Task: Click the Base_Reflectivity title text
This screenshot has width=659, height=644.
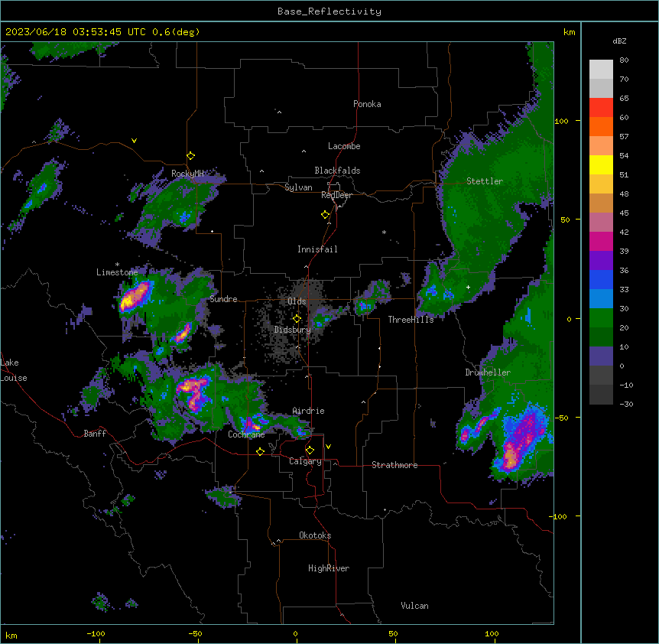Action: (x=329, y=11)
